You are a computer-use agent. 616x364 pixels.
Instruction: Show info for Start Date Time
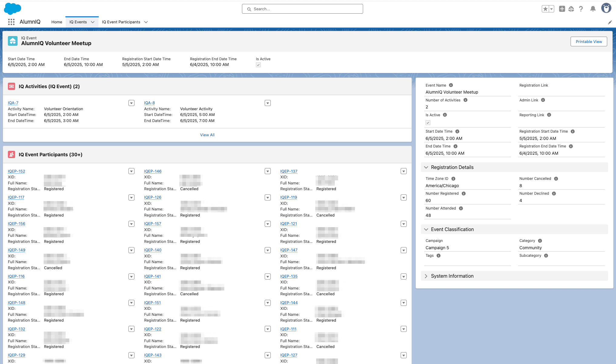pos(457,131)
